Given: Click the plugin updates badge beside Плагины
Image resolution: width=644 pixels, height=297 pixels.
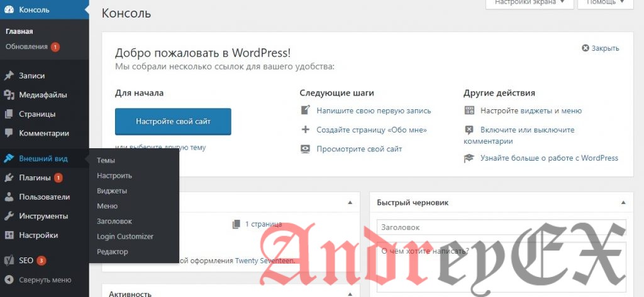Looking at the screenshot, I should pos(58,178).
